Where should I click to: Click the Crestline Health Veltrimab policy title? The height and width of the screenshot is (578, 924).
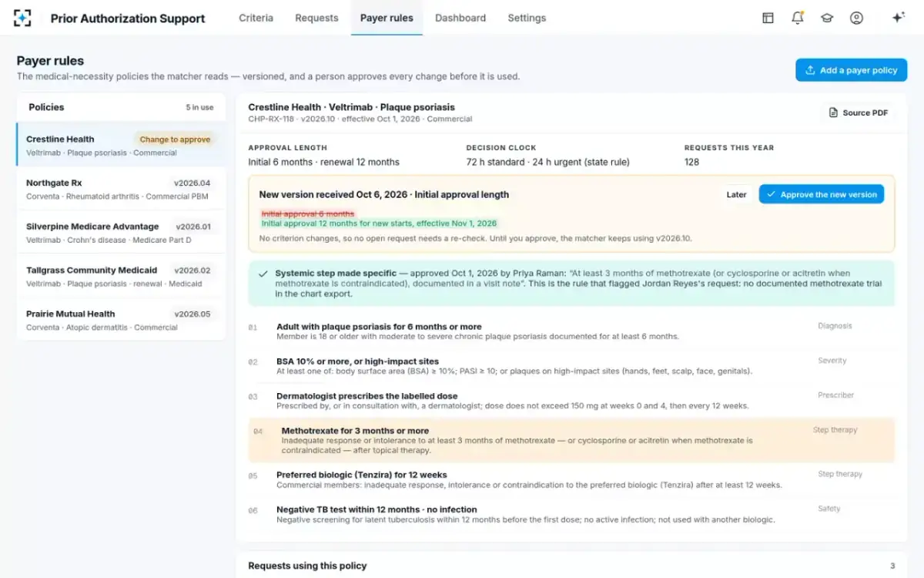tap(351, 107)
